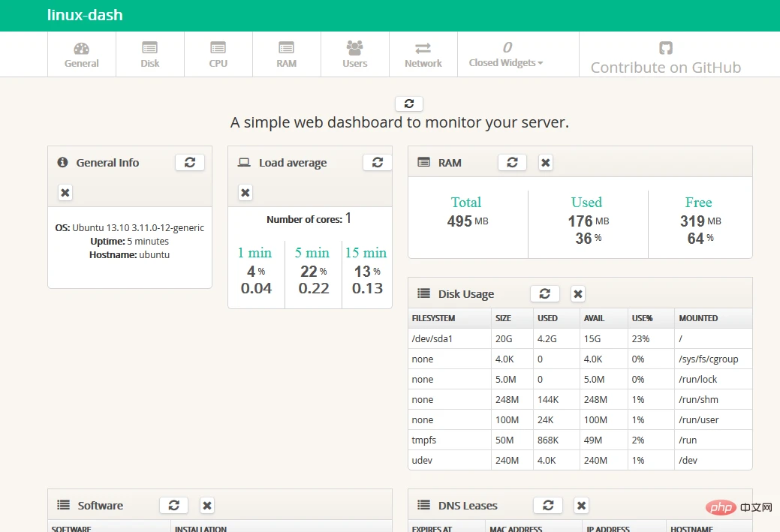Click the Load average laptop icon
The height and width of the screenshot is (532, 780).
pos(244,162)
